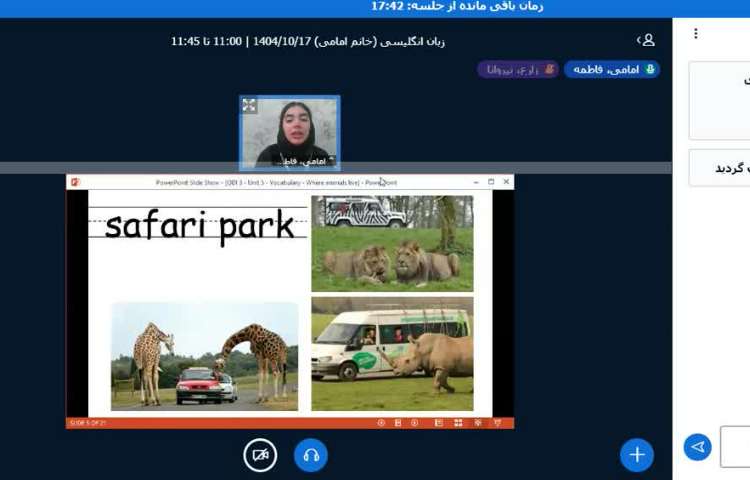
Task: Click the presenter's webcam video thumbnail
Action: pos(290,133)
